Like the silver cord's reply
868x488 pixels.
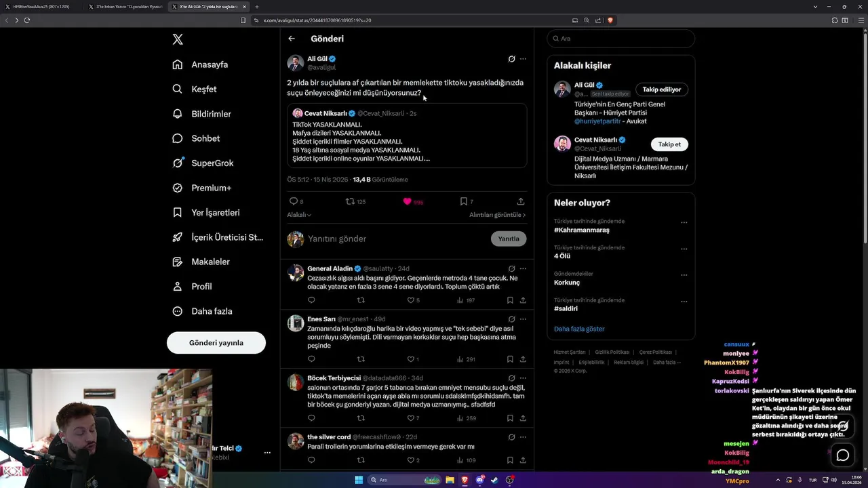tap(413, 460)
